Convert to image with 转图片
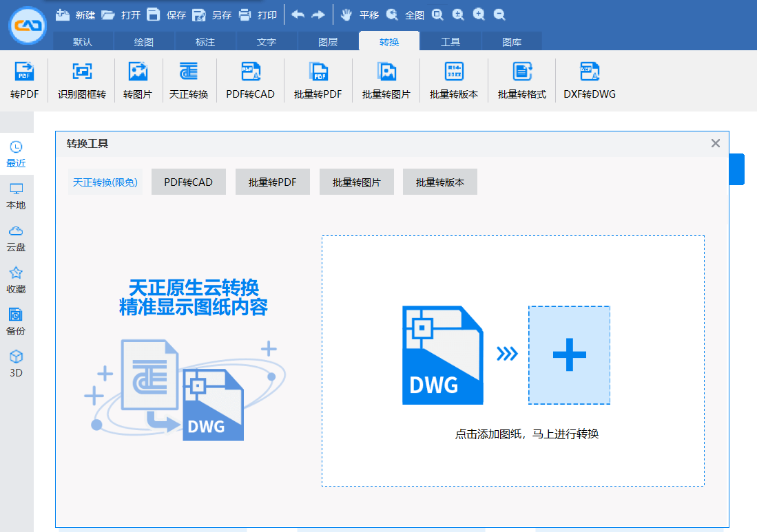 [x=138, y=81]
